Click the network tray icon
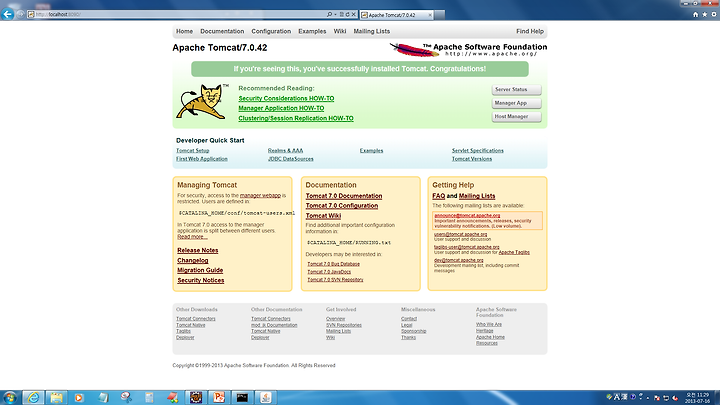The image size is (720, 405). (x=666, y=398)
